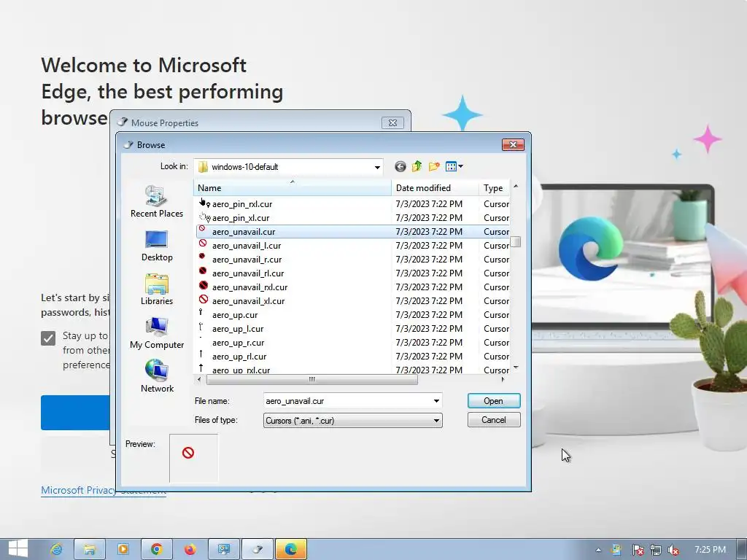Click Open button in Browse dialog
Screen dimensions: 747x560
[494, 401]
